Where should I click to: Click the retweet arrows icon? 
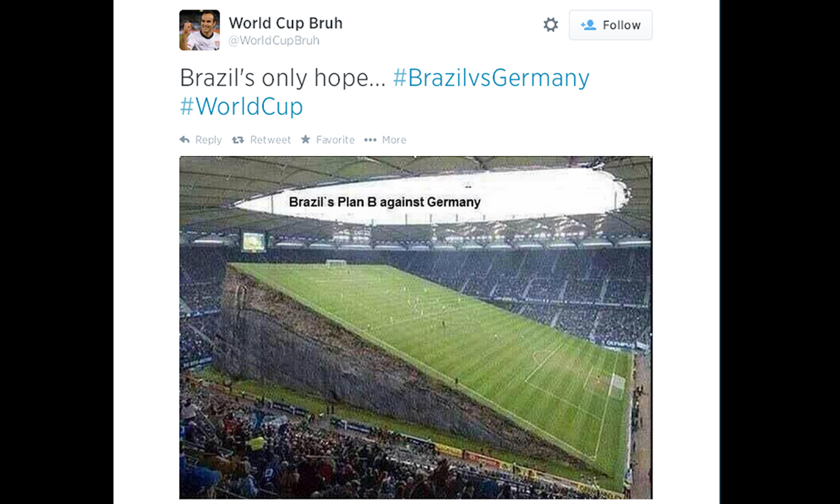(x=238, y=140)
